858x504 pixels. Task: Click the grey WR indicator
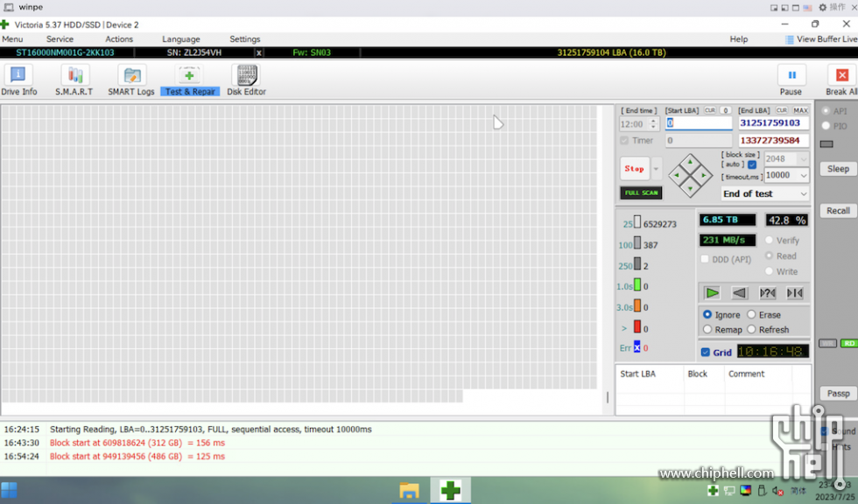(827, 343)
